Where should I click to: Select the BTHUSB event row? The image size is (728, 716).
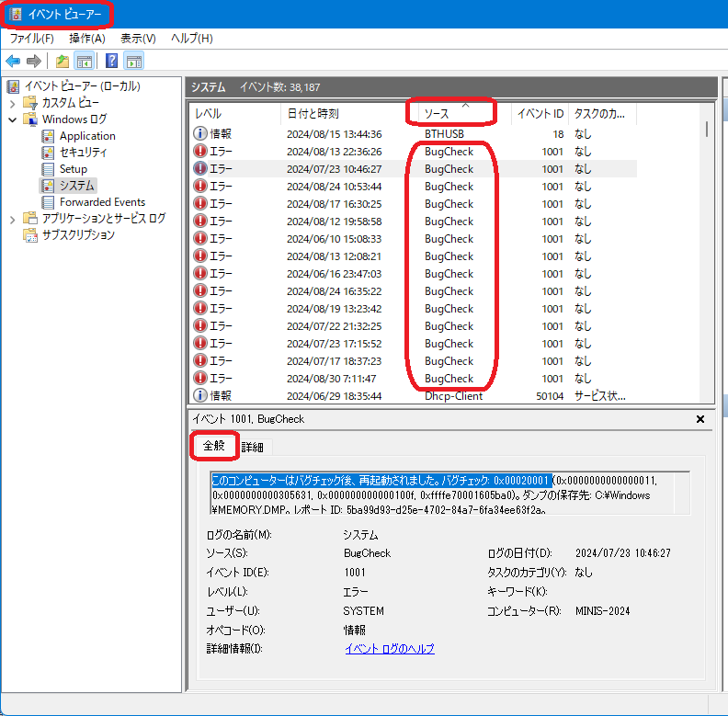(414, 134)
